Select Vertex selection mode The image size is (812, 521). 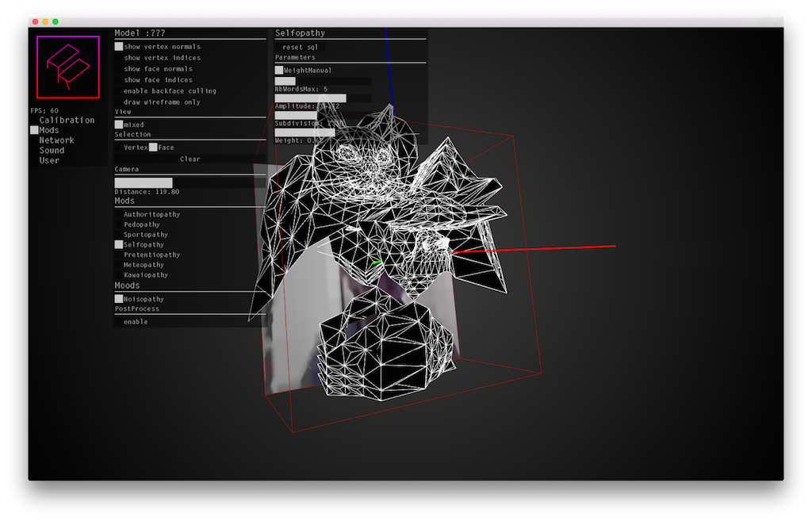click(119, 147)
